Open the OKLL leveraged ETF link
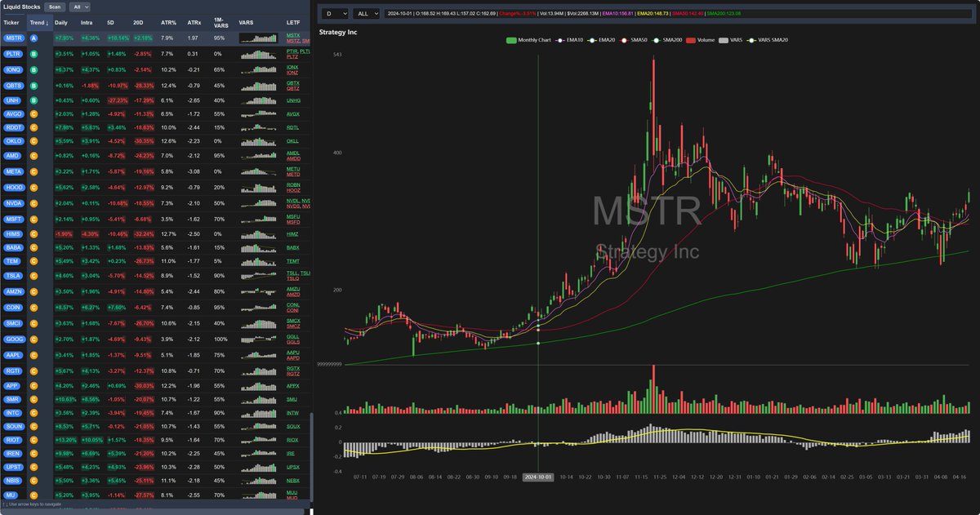This screenshot has width=980, height=515. 293,141
